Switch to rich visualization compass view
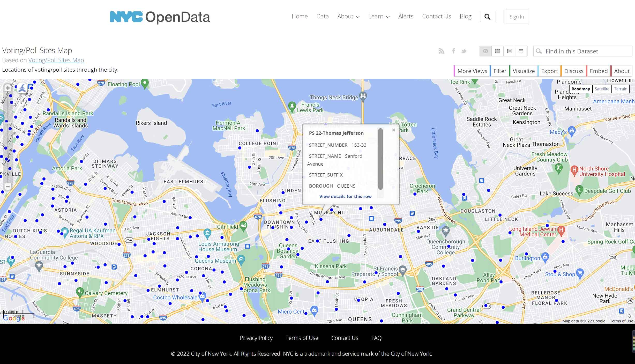Screen dimensions: 635x364 pos(485,51)
